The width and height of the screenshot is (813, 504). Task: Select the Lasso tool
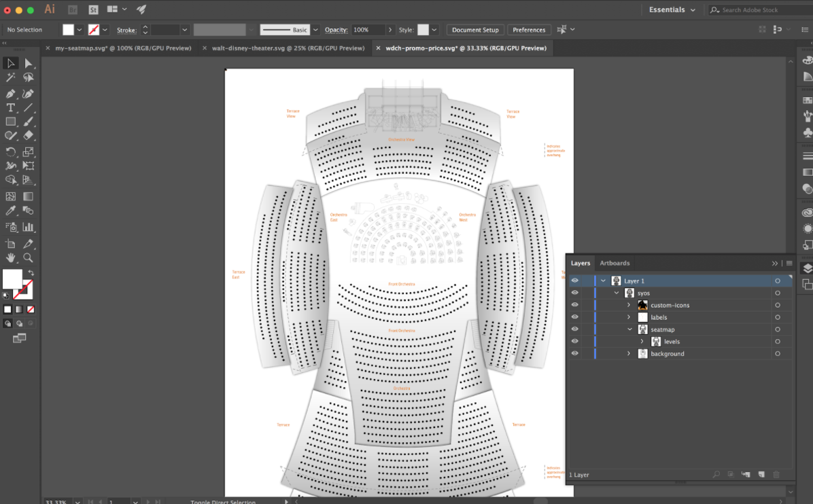point(28,77)
